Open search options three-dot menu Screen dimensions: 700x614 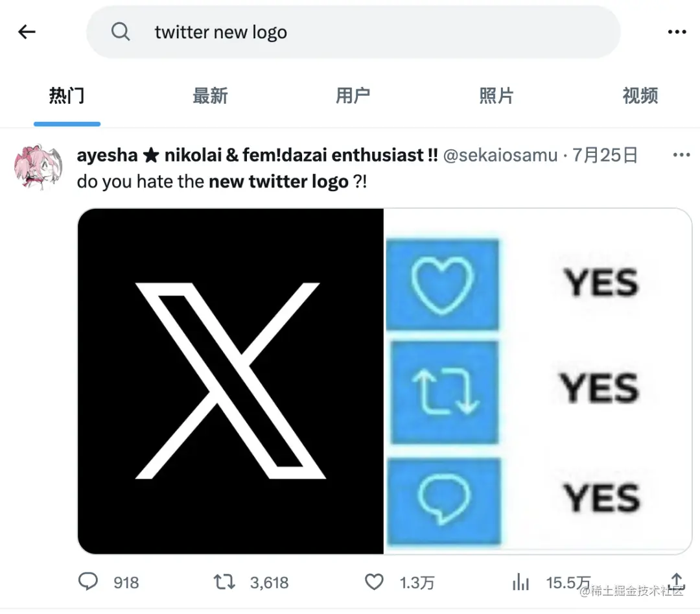pyautogui.click(x=677, y=32)
